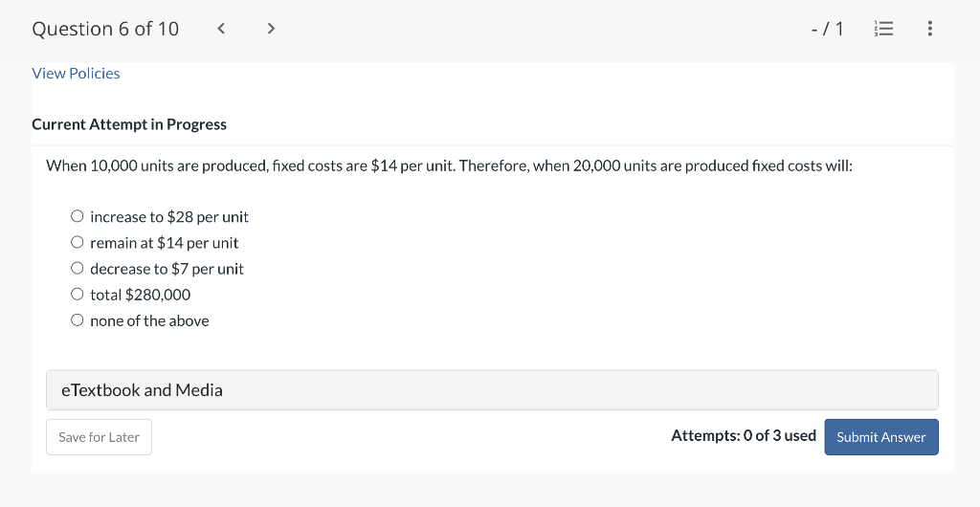Choose the 'total $280,000' radio button
This screenshot has width=980, height=507.
[x=78, y=295]
